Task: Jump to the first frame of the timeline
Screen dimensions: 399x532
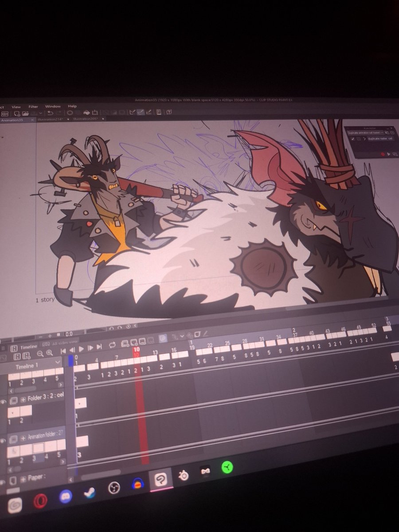Action: pos(63,351)
